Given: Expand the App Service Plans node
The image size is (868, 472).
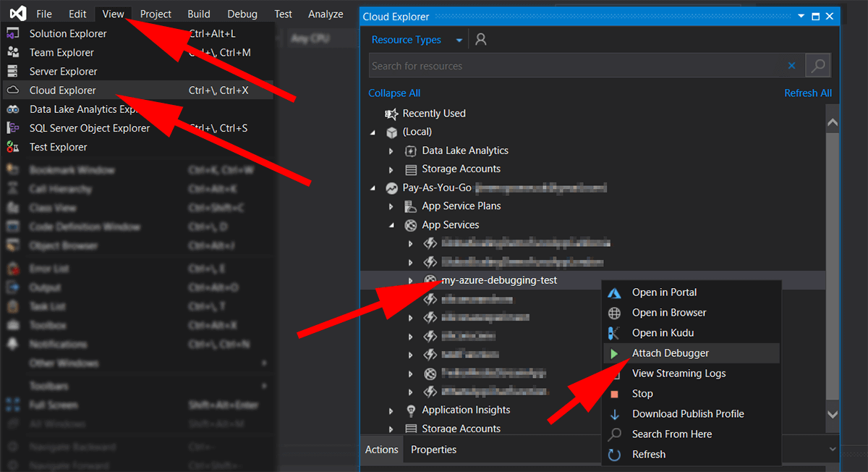Looking at the screenshot, I should click(391, 206).
